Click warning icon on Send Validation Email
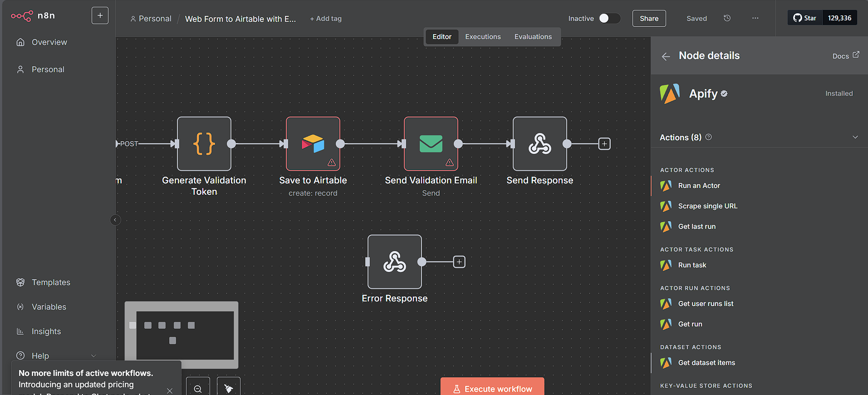 coord(450,163)
